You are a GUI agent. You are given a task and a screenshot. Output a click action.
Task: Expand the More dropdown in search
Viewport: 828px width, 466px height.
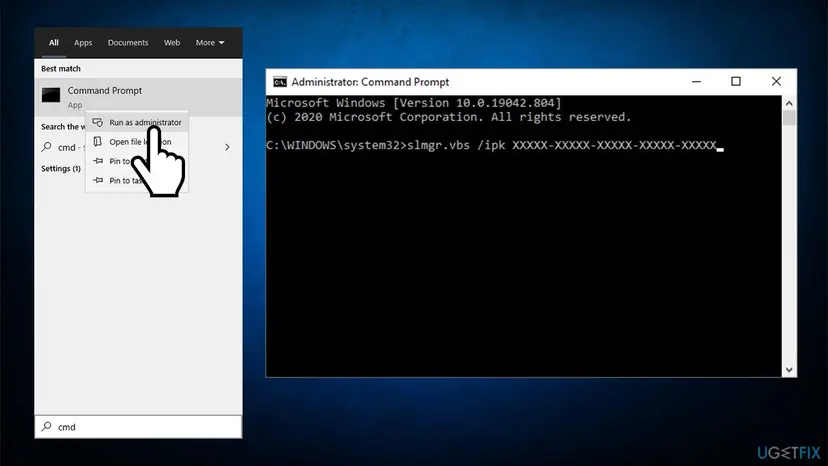[210, 43]
